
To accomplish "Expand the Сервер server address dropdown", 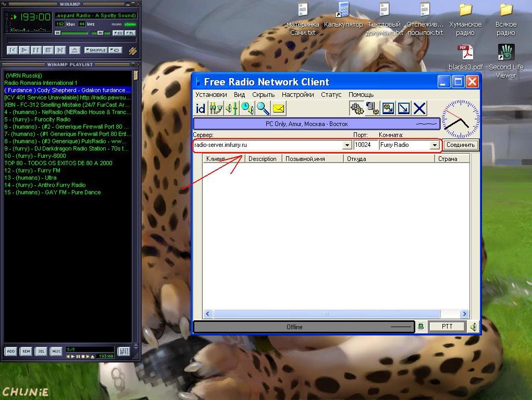I will (x=347, y=145).
